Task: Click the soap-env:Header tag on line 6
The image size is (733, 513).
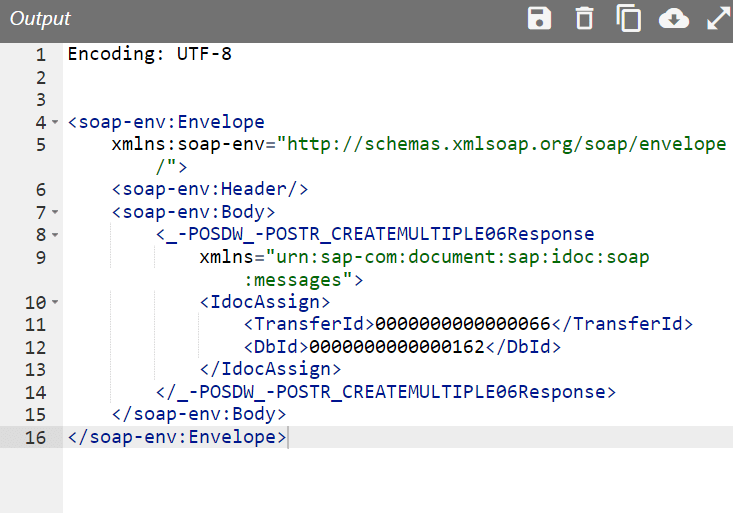Action: point(210,190)
